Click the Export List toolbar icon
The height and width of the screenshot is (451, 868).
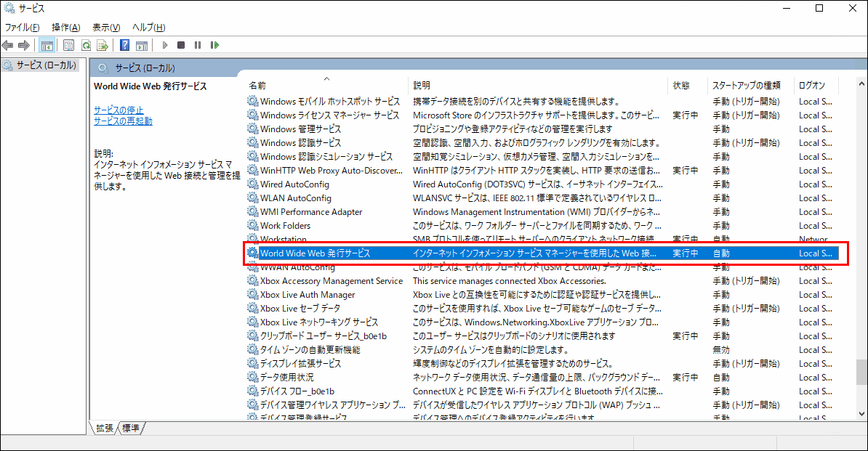(103, 45)
